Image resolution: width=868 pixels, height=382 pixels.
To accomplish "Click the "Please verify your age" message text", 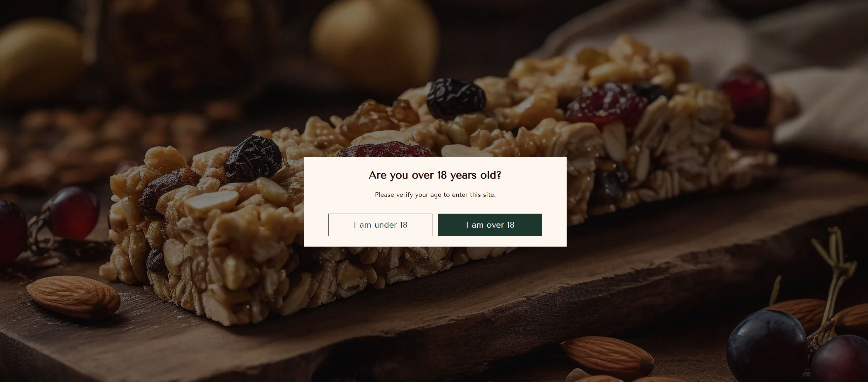I will click(x=435, y=195).
